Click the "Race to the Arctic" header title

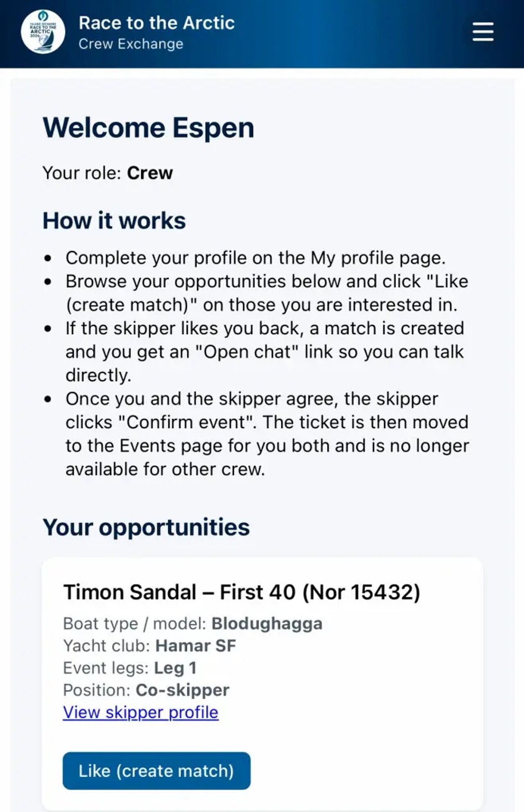[x=156, y=23]
